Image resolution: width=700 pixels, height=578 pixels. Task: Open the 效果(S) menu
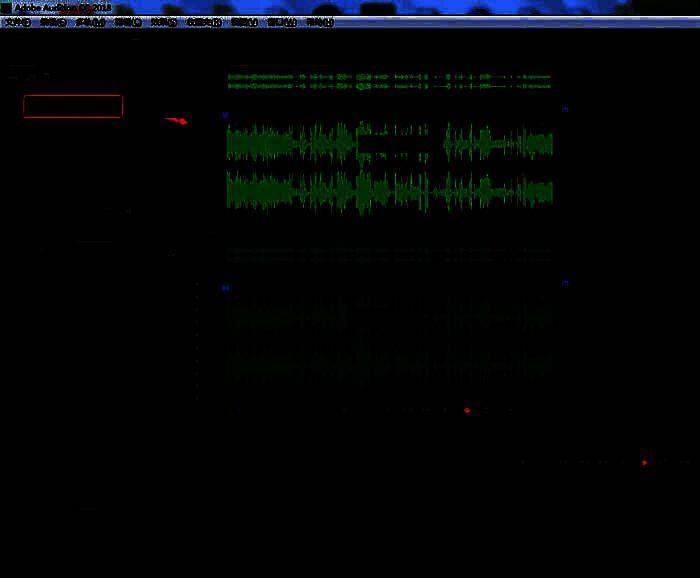point(163,22)
